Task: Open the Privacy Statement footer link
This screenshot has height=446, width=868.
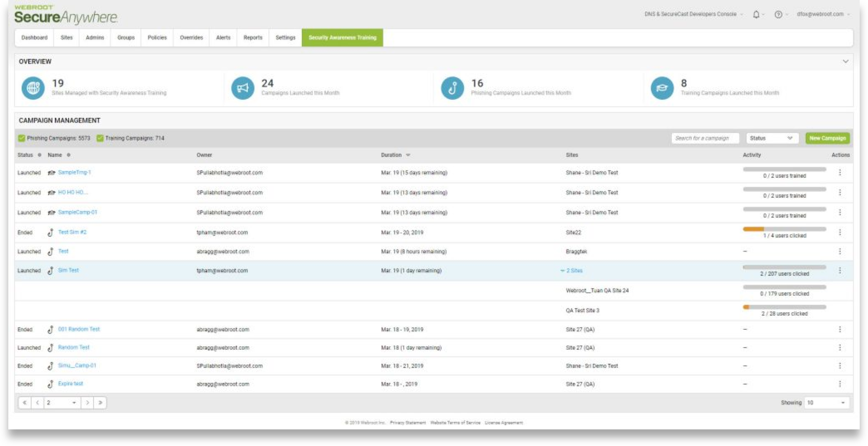Action: tap(408, 423)
